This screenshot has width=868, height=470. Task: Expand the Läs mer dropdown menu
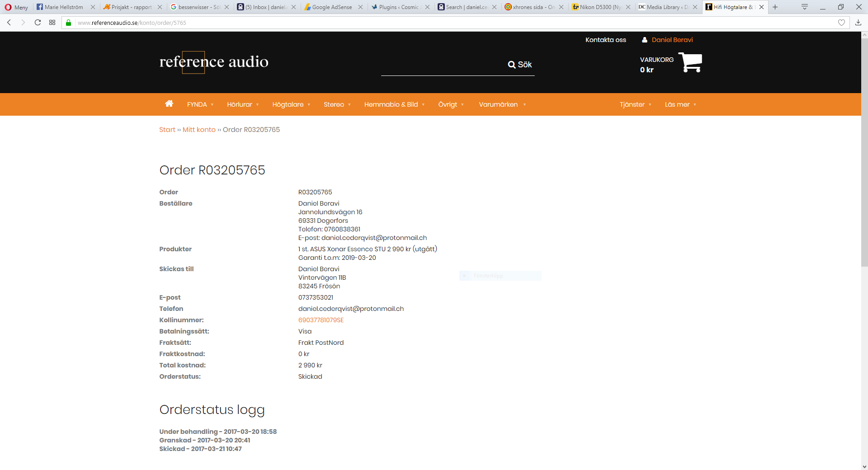click(680, 104)
